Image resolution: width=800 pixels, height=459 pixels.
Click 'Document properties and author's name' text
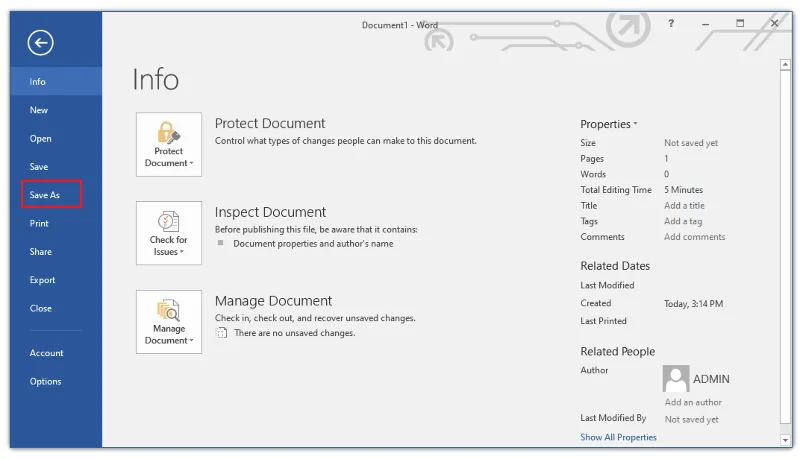(x=313, y=244)
